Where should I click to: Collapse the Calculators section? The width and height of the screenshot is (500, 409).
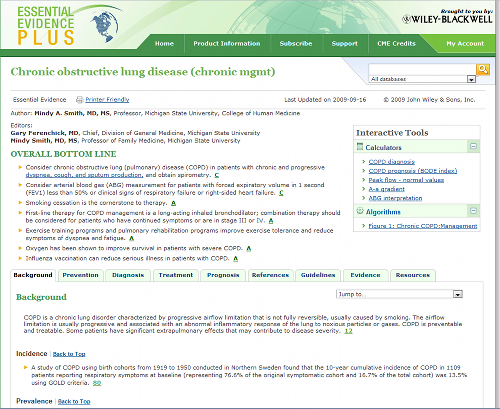[x=473, y=146]
